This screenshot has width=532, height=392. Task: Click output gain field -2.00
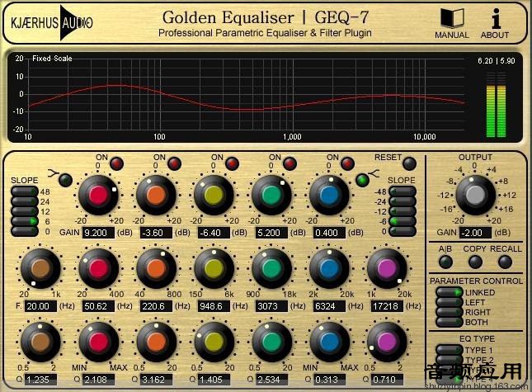(475, 233)
